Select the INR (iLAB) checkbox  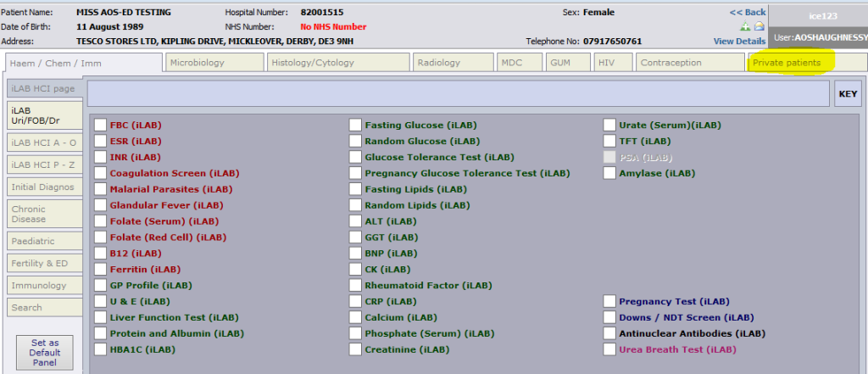coord(100,158)
